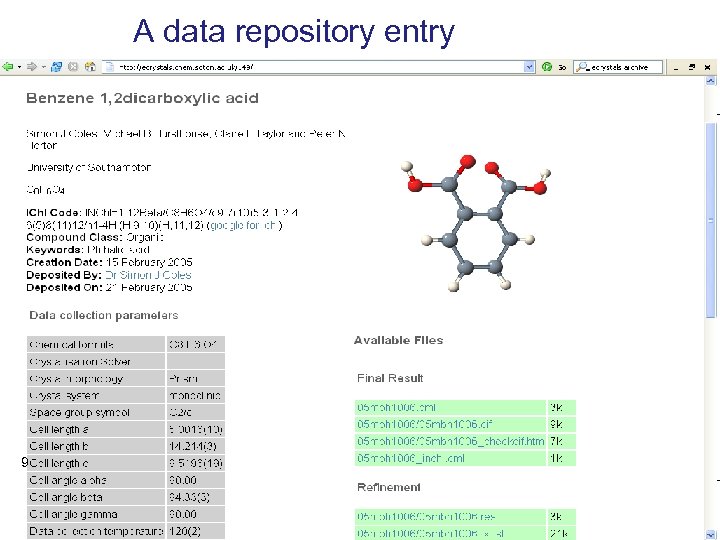Restore the browser window size
This screenshot has width=720, height=540.
(692, 68)
